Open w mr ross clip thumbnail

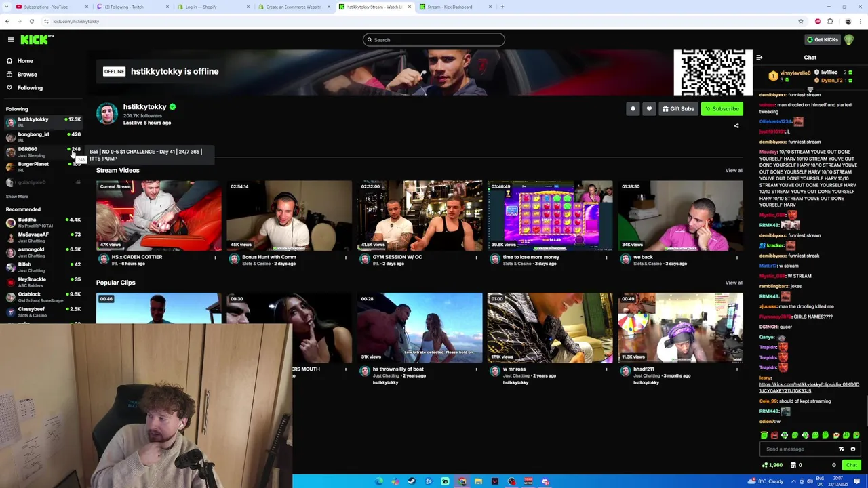pyautogui.click(x=550, y=328)
